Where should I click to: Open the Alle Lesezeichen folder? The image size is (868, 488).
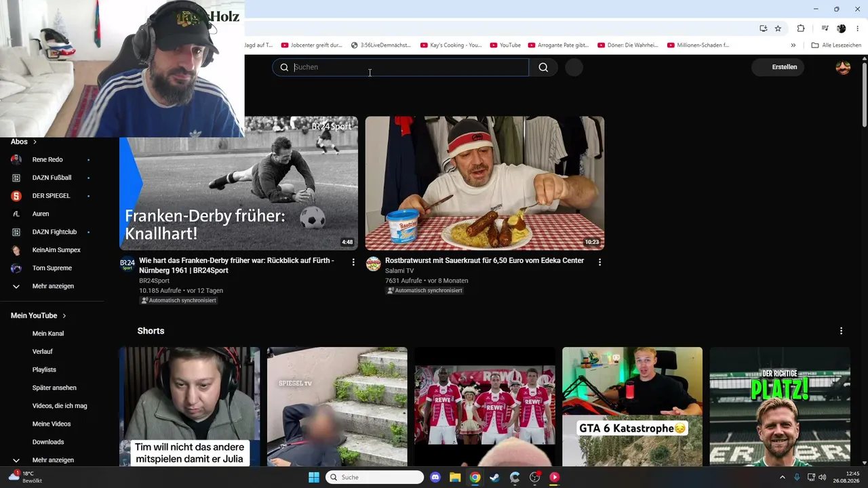click(836, 45)
